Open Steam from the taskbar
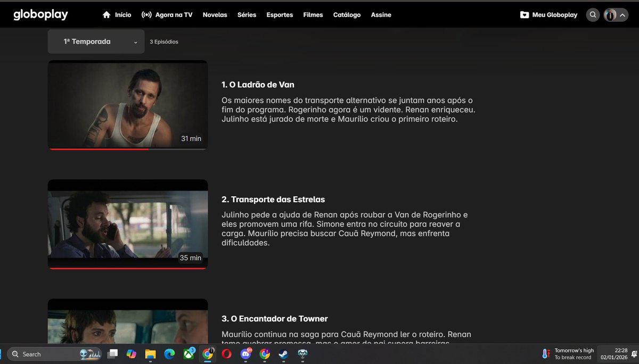Image resolution: width=639 pixels, height=364 pixels. click(x=283, y=354)
